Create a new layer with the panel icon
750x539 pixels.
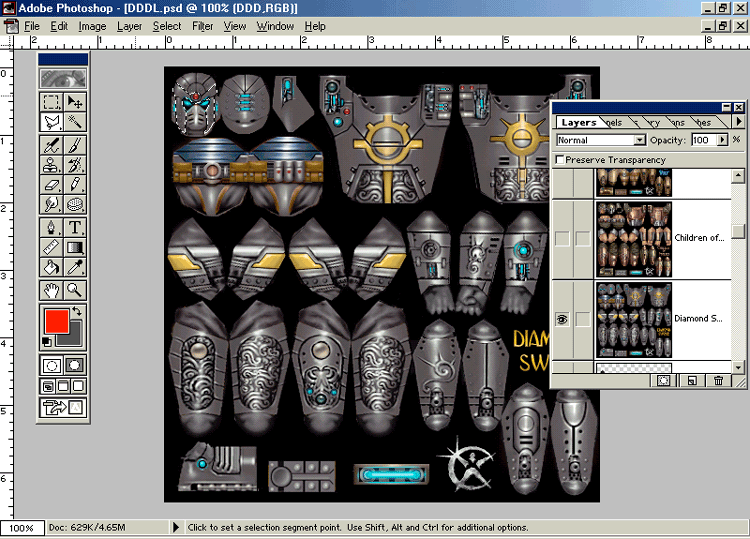coord(691,380)
